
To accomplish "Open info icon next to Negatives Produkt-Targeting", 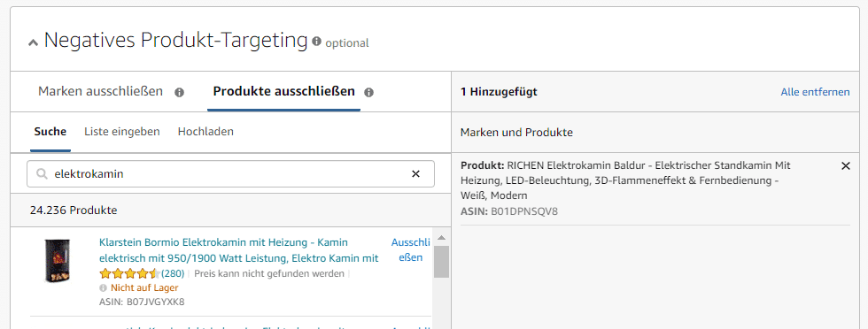I will pos(317,41).
